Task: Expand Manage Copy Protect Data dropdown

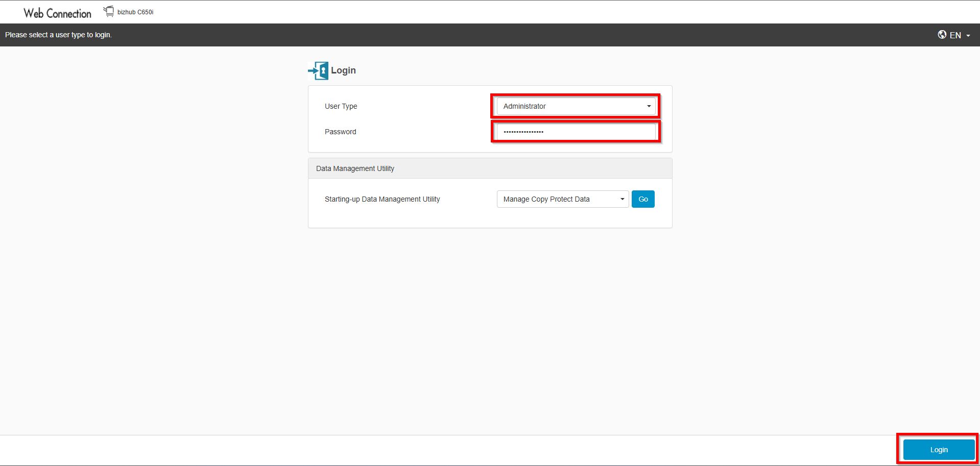Action: 562,199
